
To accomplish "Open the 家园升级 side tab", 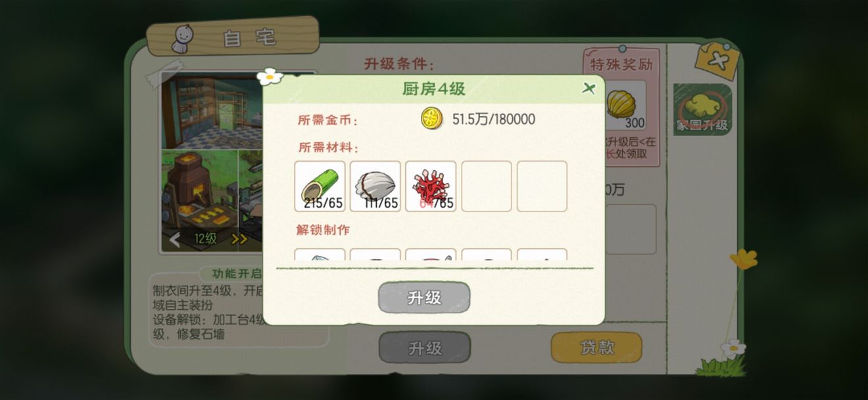I will tap(702, 109).
